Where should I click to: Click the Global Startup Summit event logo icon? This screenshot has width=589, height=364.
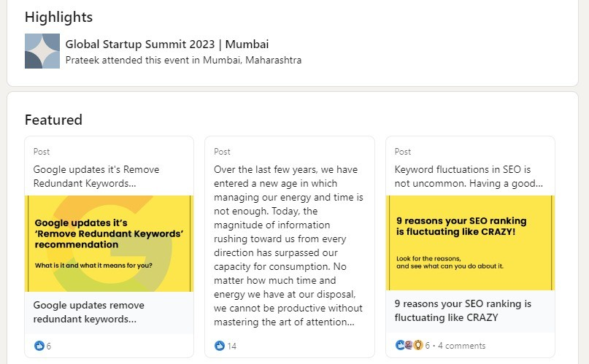point(42,51)
